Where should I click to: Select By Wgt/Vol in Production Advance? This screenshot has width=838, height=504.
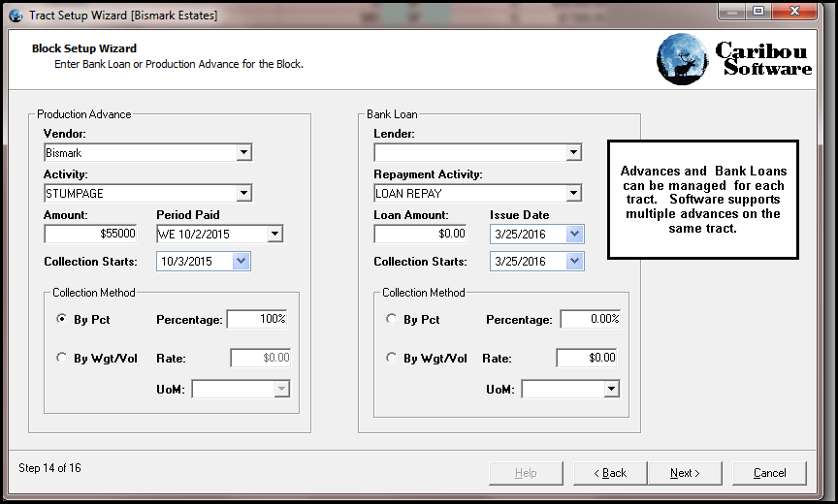click(62, 358)
